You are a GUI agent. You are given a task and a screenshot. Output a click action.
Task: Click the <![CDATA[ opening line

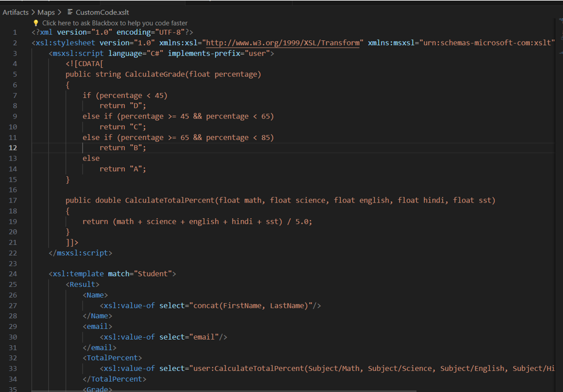[x=84, y=64]
